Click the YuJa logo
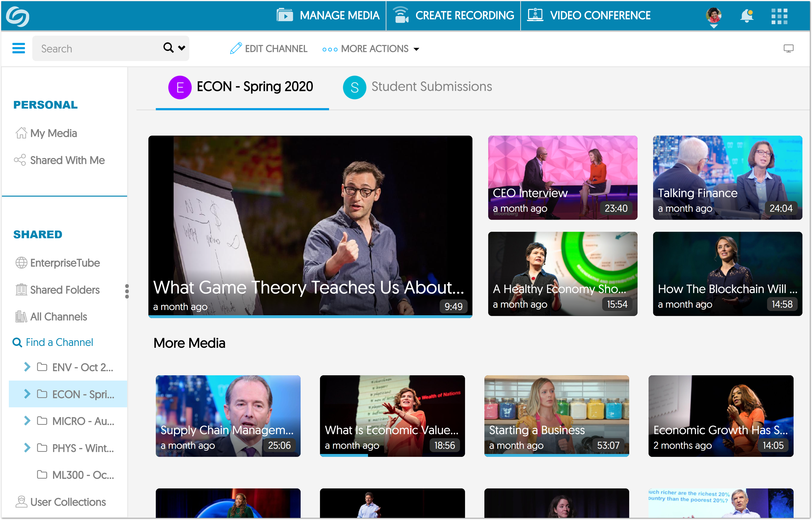This screenshot has height=520, width=812. click(x=18, y=16)
